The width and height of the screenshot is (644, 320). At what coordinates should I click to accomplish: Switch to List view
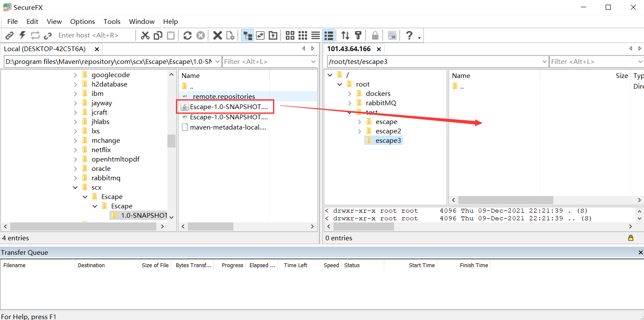316,35
